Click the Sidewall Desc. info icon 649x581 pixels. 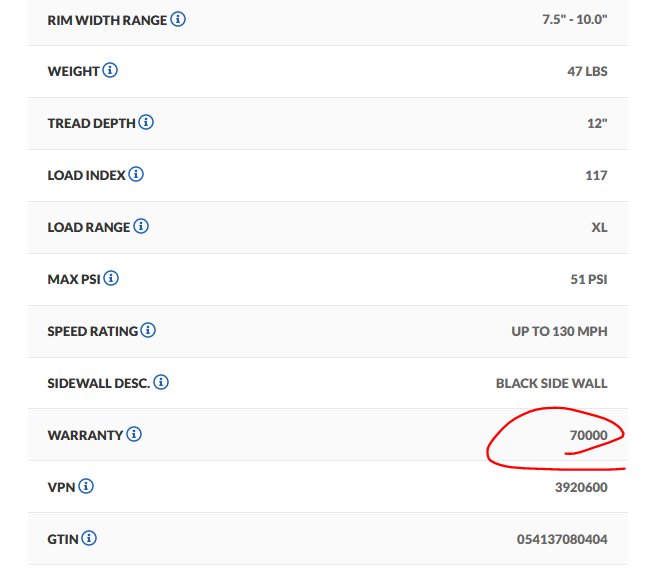tap(161, 382)
